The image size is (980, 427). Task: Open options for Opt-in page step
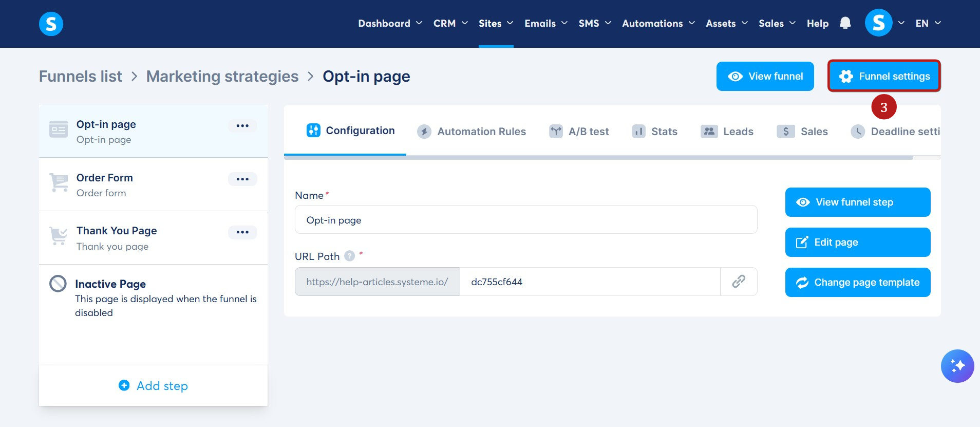(x=242, y=126)
